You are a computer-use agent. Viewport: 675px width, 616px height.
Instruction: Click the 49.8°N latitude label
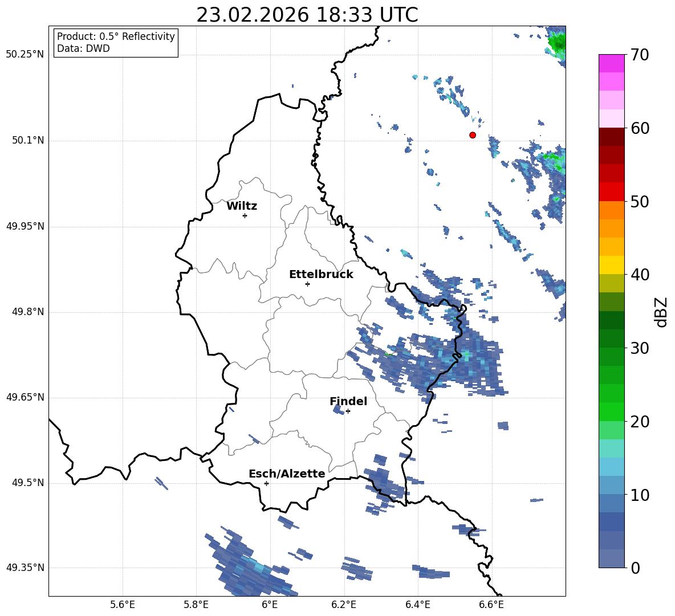(x=28, y=312)
